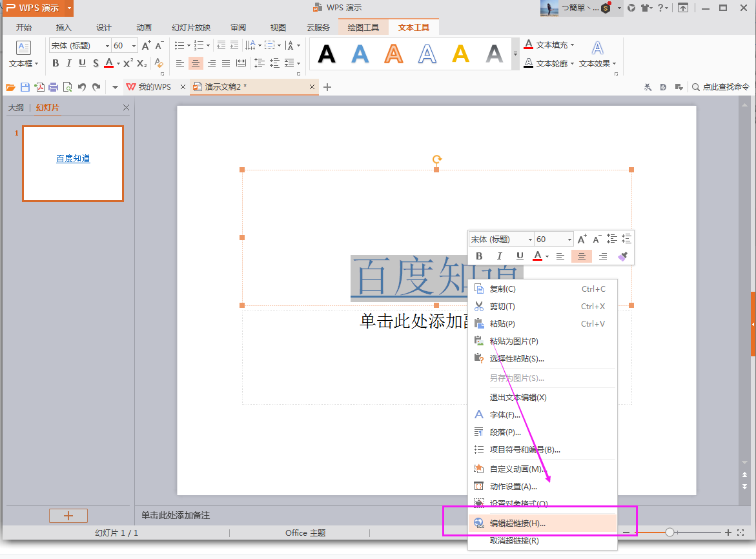Image resolution: width=756 pixels, height=559 pixels.
Task: Click font color A in mini toolbar
Action: coord(537,256)
